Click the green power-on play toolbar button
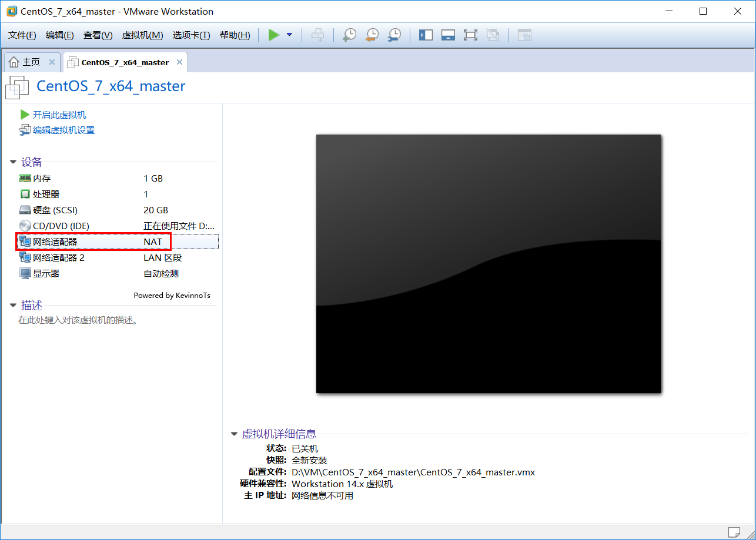This screenshot has width=756, height=540. coord(274,35)
